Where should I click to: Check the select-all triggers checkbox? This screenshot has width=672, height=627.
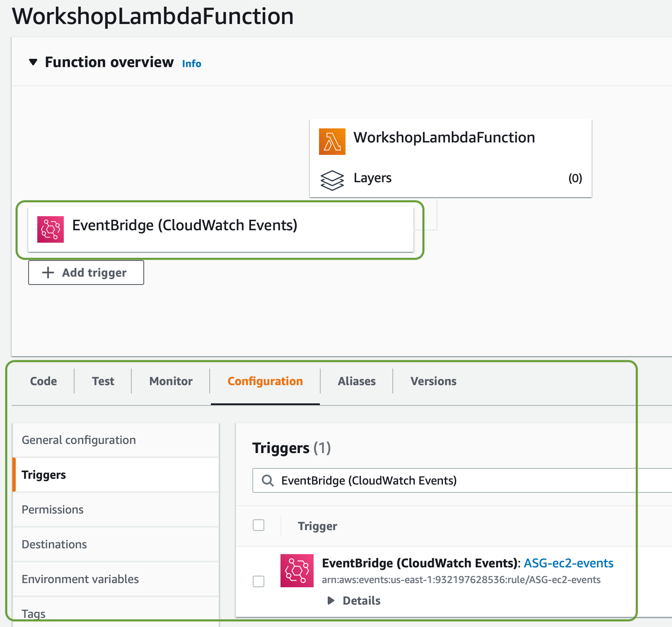(x=258, y=525)
